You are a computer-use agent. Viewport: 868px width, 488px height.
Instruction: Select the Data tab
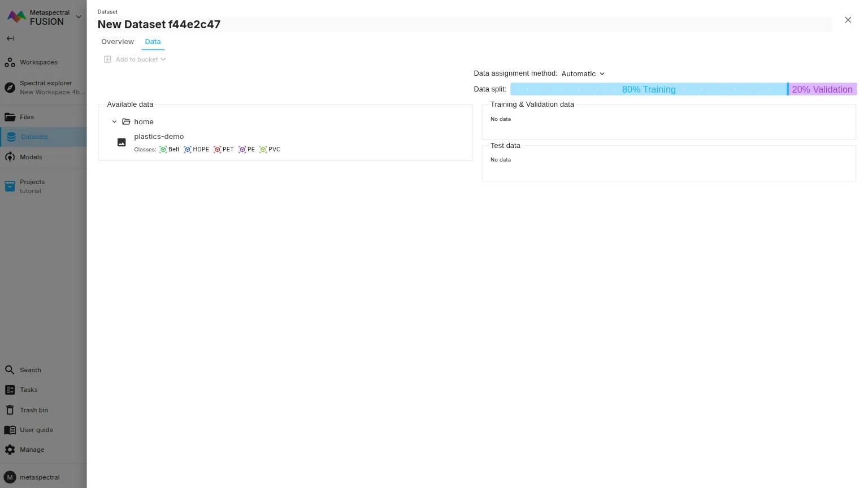pos(153,42)
